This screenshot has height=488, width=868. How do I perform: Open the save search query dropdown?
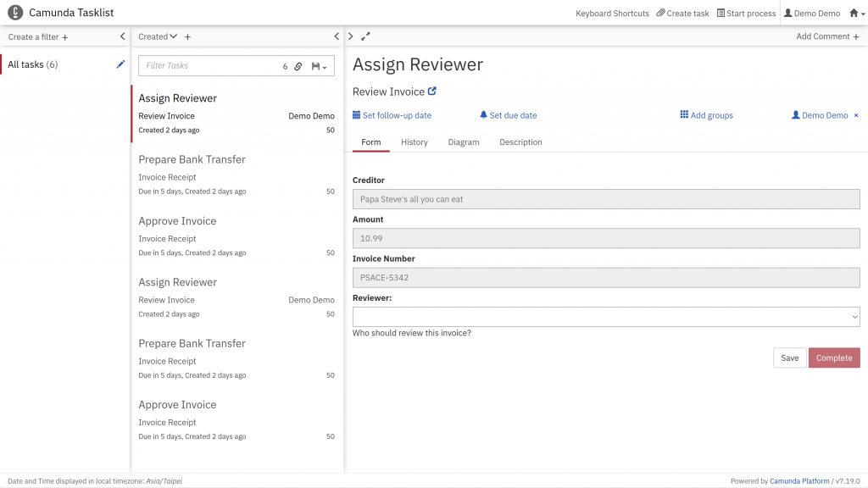pyautogui.click(x=319, y=66)
